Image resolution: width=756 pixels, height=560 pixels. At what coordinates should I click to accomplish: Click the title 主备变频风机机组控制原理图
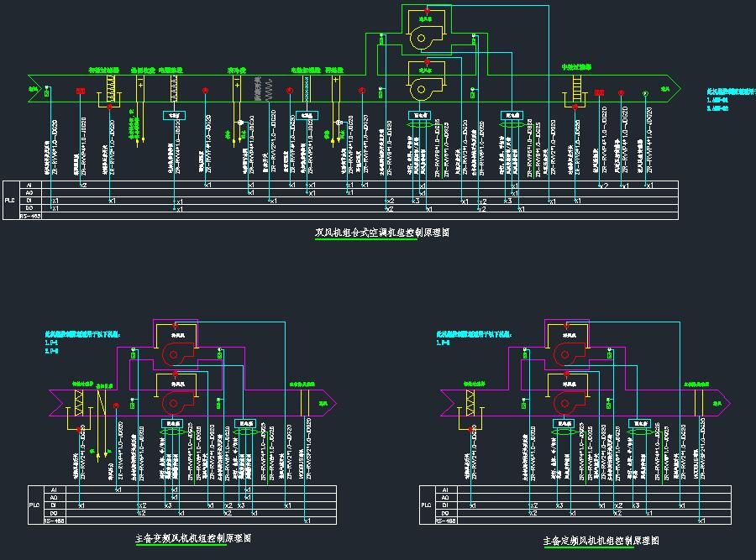[x=192, y=538]
